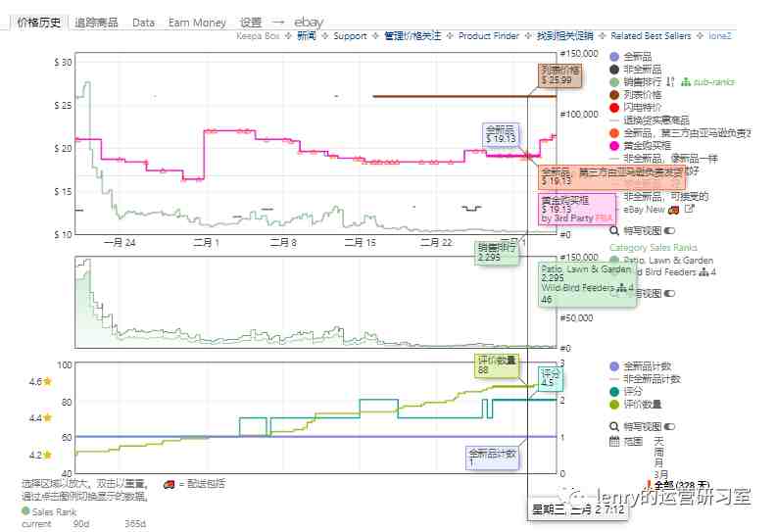776x532 pixels.
Task: Open Related Best Sellers link
Action: (x=651, y=35)
